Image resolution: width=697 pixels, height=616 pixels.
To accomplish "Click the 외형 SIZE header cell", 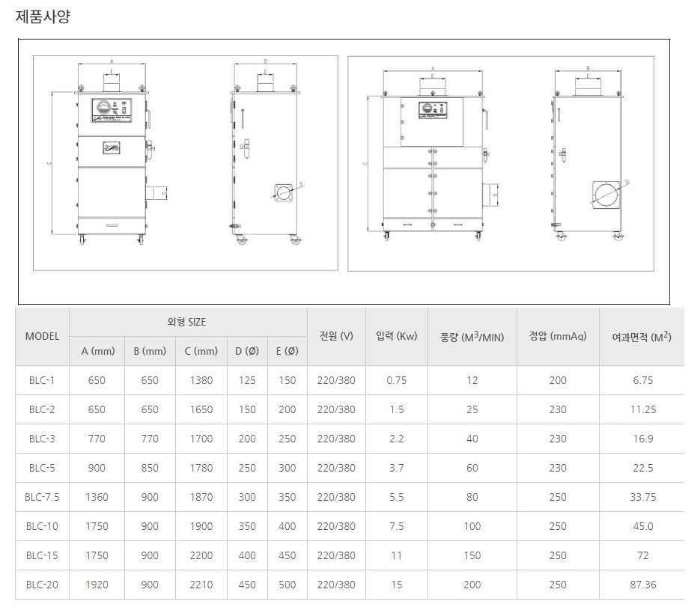I will pyautogui.click(x=187, y=322).
